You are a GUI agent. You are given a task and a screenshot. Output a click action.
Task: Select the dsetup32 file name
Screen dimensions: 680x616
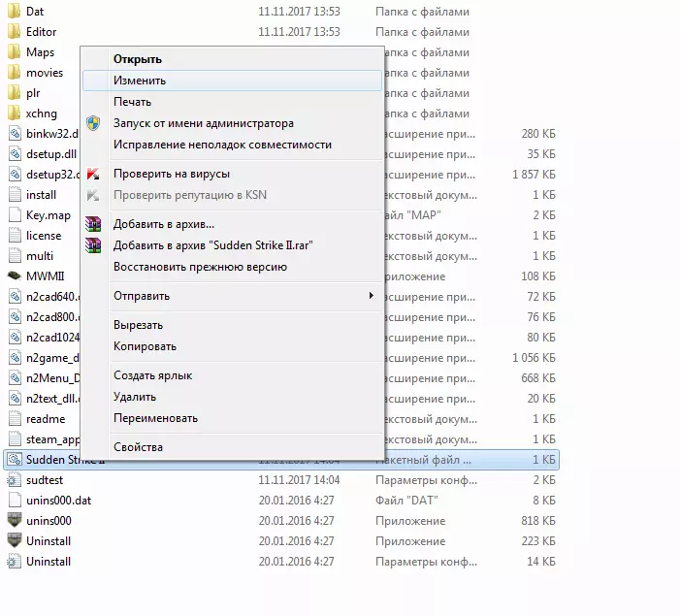coord(53,175)
